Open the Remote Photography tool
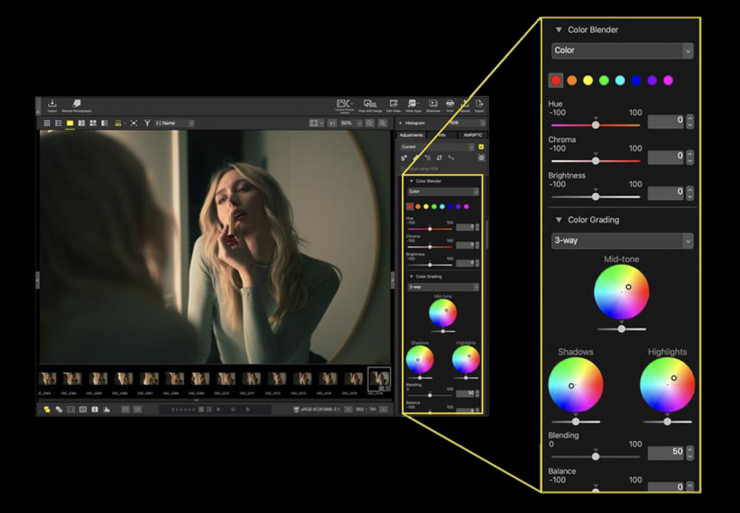This screenshot has width=740, height=513. coord(77,103)
